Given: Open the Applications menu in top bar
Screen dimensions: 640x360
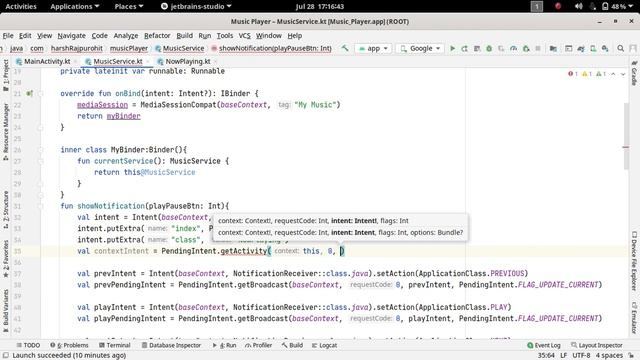Looking at the screenshot, I should pyautogui.click(x=75, y=6).
